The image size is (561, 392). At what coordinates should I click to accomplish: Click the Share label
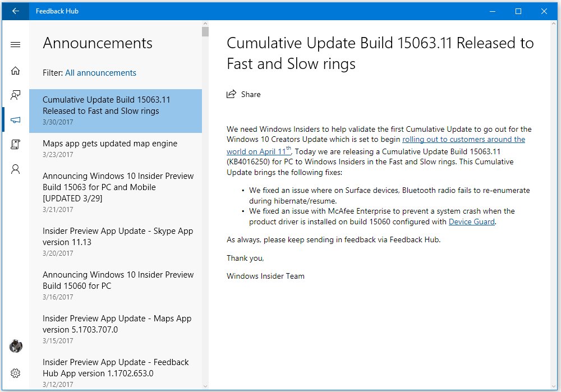point(251,94)
